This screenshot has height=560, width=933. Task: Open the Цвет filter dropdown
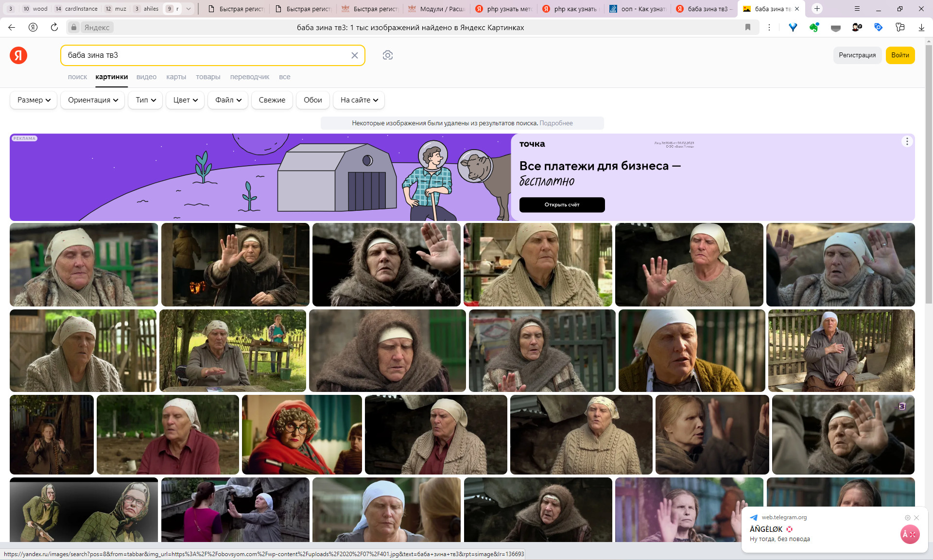185,100
